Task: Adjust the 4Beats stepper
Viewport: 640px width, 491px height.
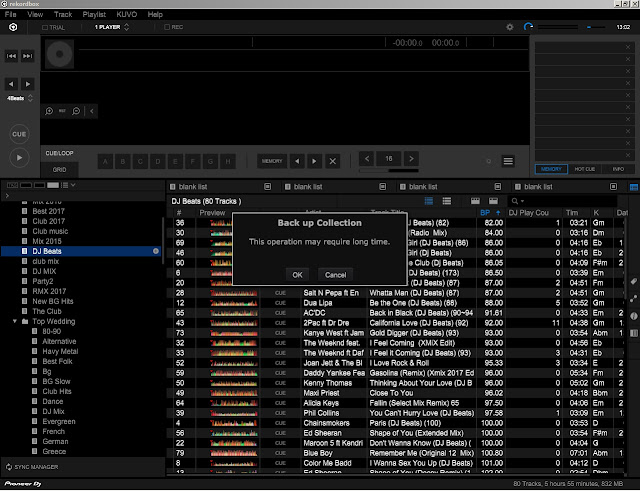Action: [x=30, y=98]
